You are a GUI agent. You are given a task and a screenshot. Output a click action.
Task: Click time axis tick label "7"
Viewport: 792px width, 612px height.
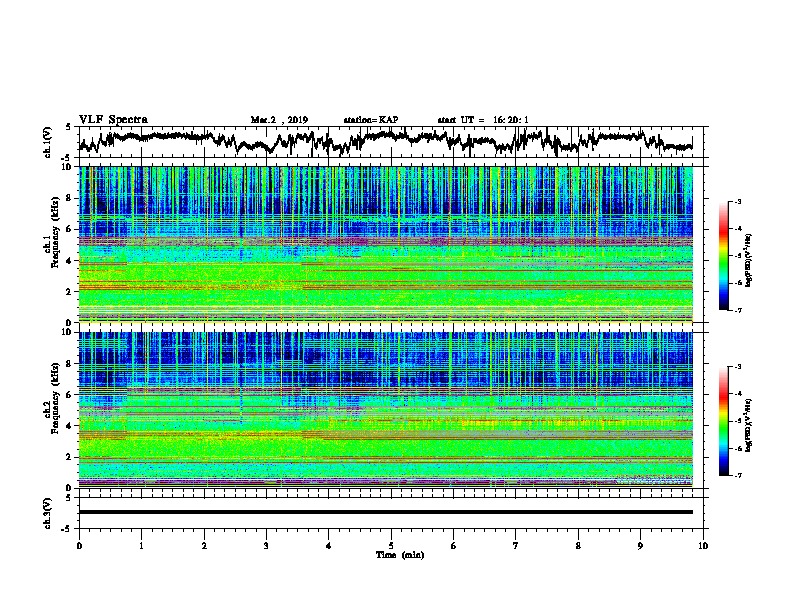(x=516, y=546)
